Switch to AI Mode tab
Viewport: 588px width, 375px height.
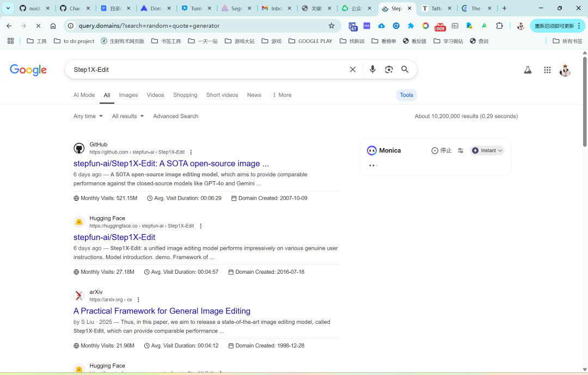click(x=84, y=95)
